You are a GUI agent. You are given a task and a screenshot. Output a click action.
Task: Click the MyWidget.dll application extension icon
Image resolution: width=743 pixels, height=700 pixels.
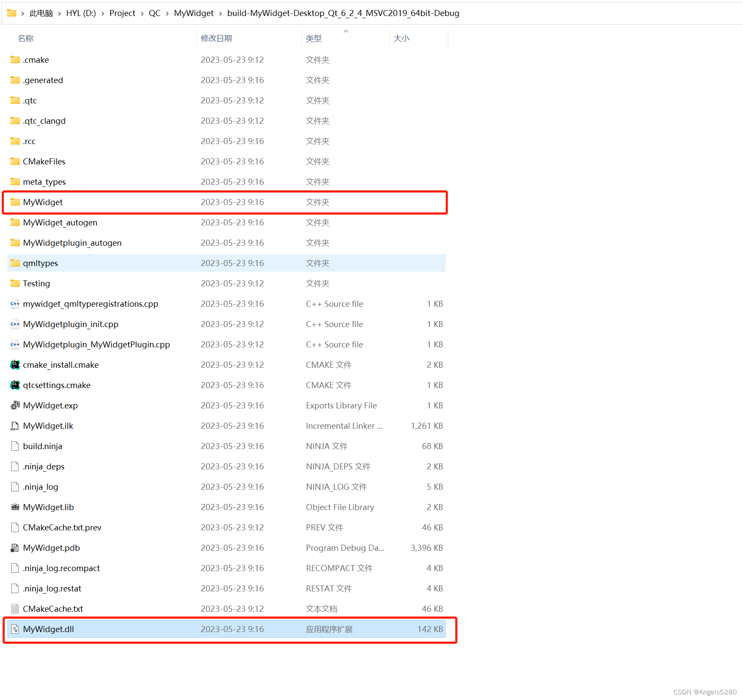click(15, 629)
